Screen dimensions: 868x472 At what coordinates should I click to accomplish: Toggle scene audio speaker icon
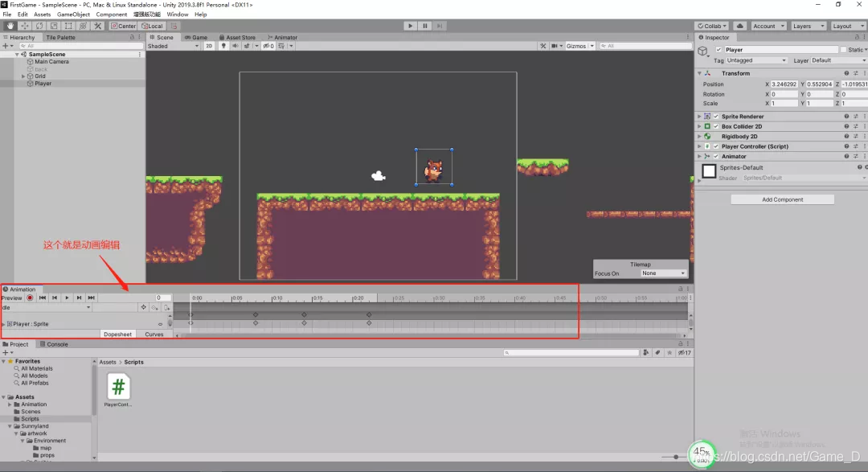click(x=235, y=46)
